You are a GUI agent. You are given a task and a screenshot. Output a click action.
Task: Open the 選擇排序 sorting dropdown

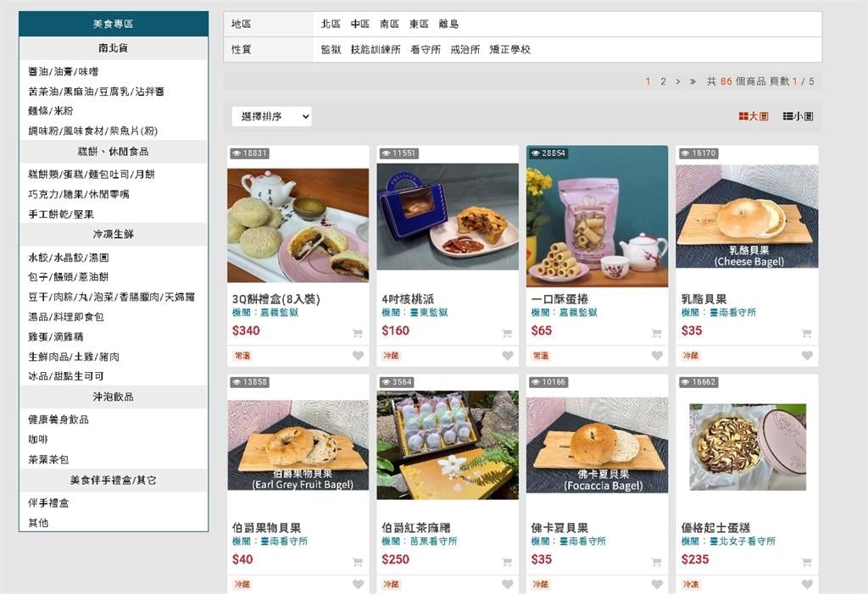click(270, 116)
